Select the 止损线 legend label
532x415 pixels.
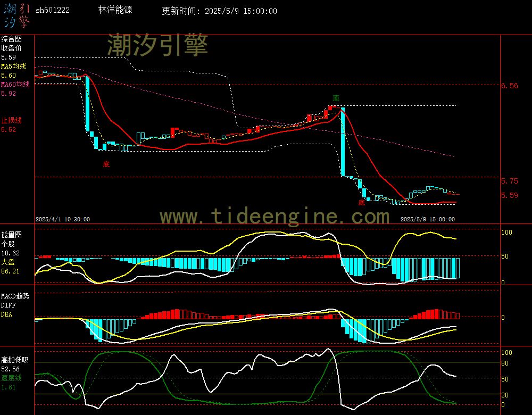pyautogui.click(x=12, y=120)
